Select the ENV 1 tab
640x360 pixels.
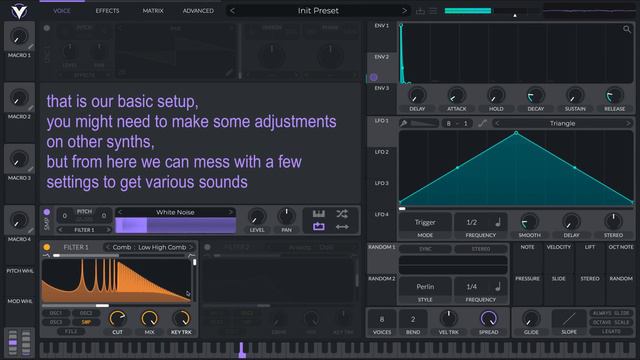(x=382, y=26)
